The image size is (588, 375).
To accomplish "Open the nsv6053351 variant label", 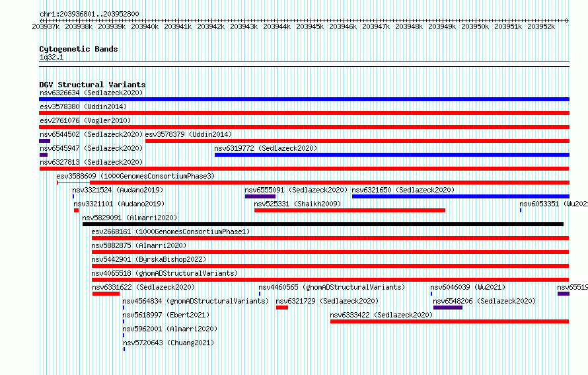I will [554, 204].
